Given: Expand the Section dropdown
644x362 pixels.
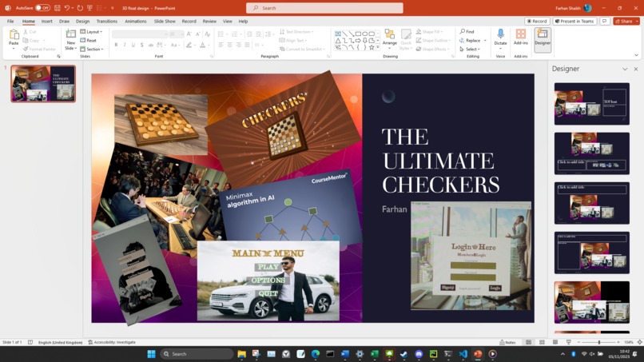Looking at the screenshot, I should click(x=92, y=49).
